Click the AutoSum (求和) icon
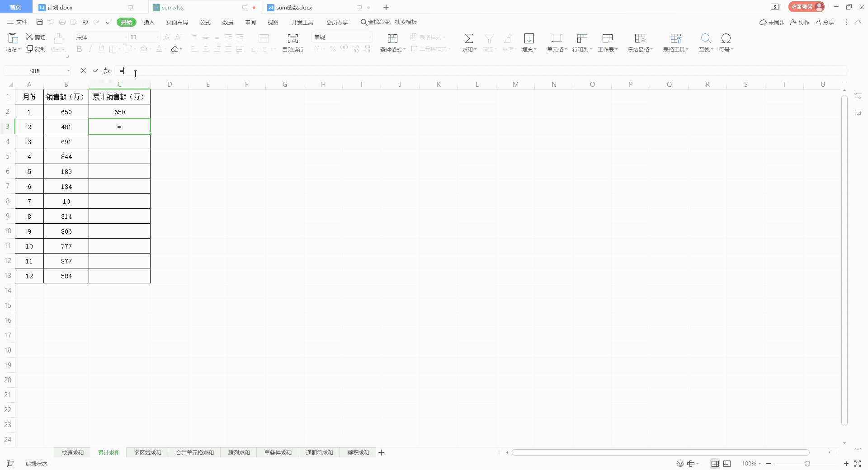Viewport: 868px width, 470px height. [x=469, y=39]
